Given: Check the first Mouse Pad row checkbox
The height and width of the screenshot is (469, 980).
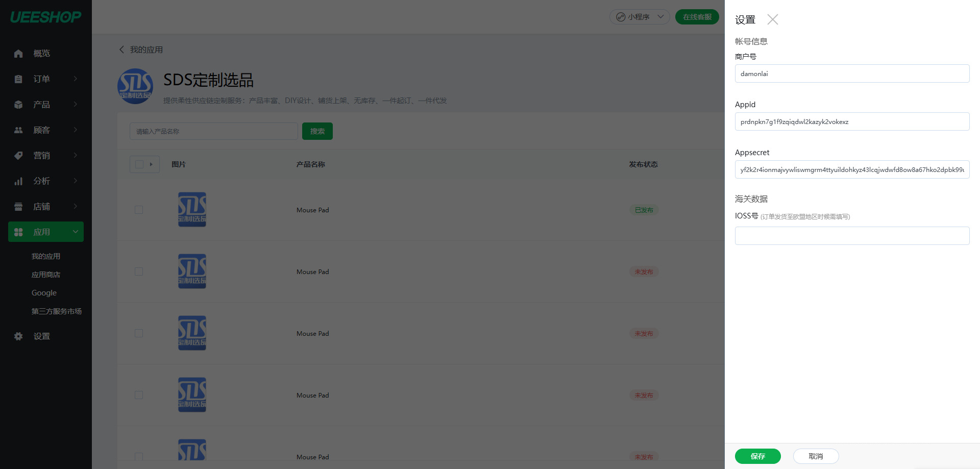Looking at the screenshot, I should (139, 210).
